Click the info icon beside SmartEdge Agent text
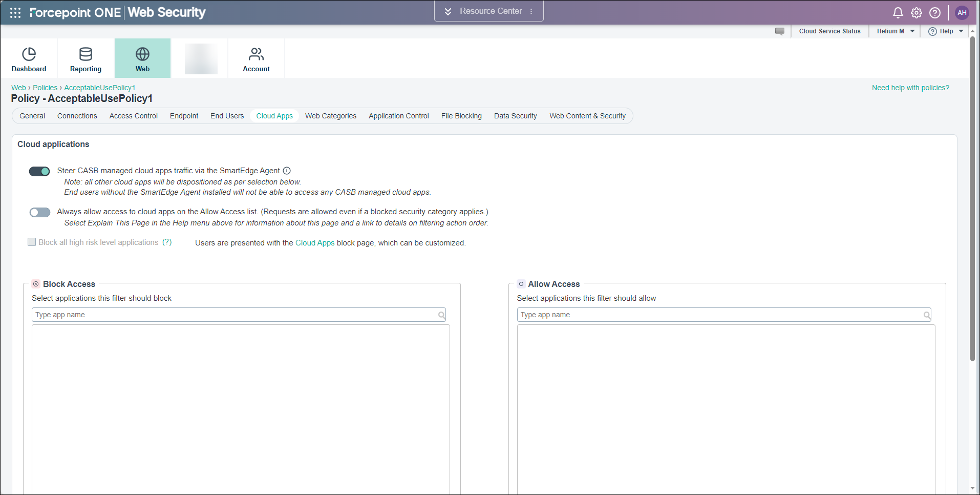The width and height of the screenshot is (980, 495). (x=287, y=171)
